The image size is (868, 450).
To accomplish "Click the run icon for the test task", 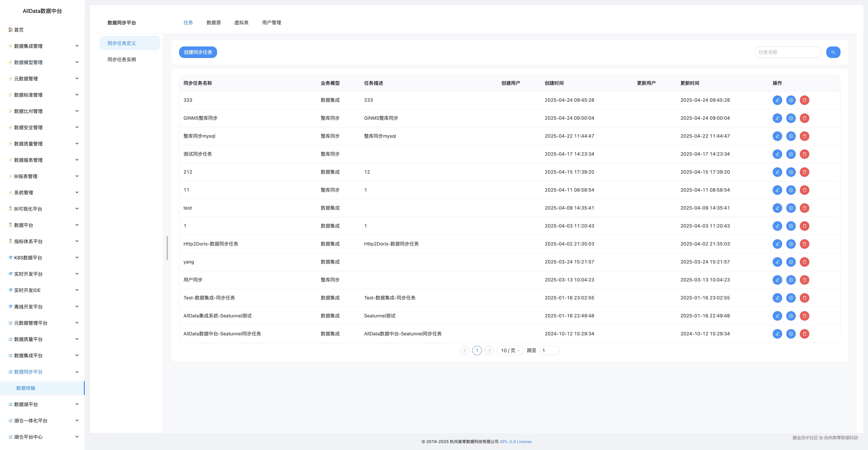I will pos(790,208).
